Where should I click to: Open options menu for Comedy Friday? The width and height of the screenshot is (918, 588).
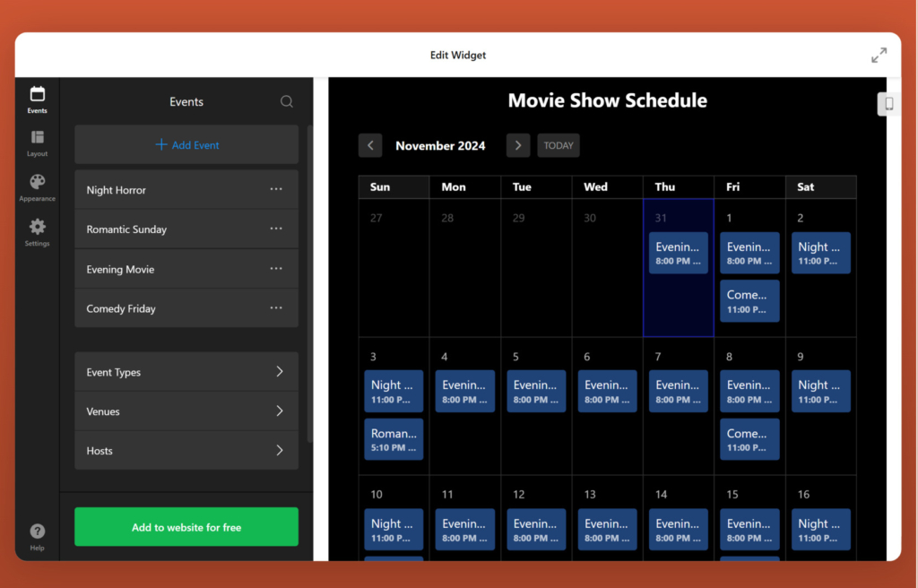[x=275, y=308]
